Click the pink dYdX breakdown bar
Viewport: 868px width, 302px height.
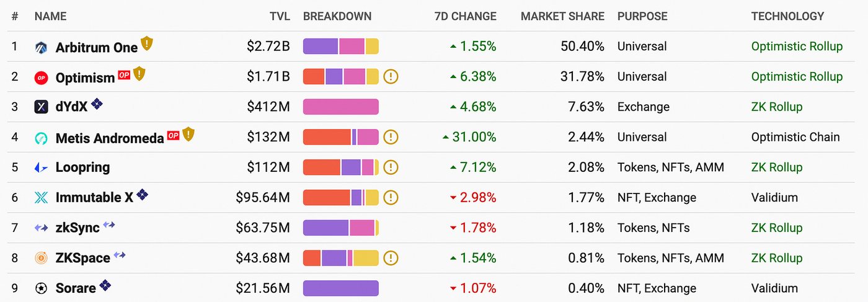(x=341, y=107)
